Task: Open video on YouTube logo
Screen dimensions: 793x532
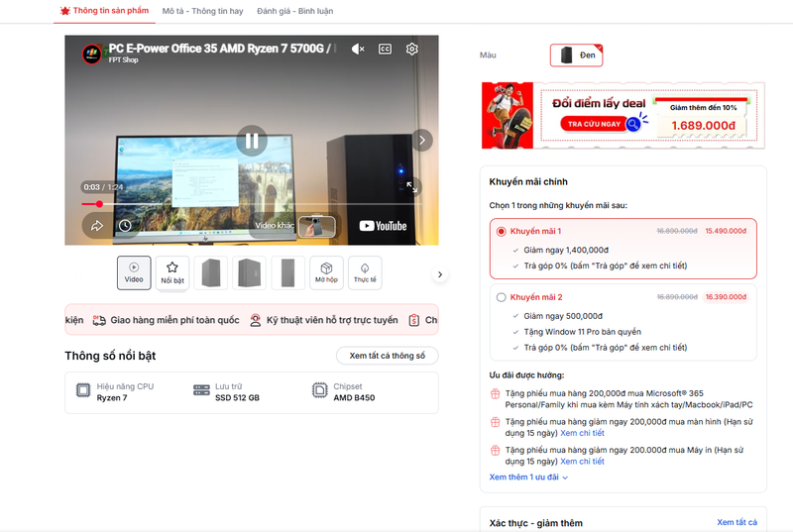Action: click(383, 226)
